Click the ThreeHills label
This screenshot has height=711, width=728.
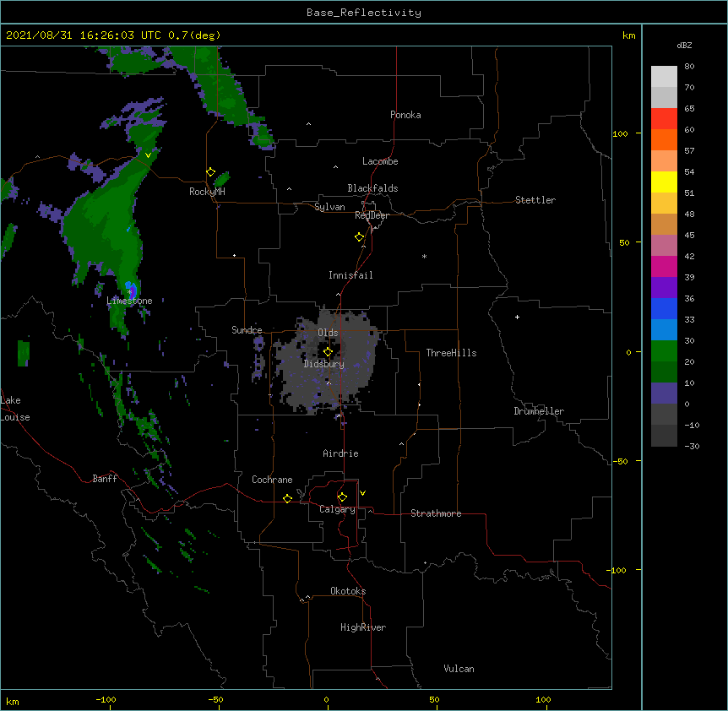(451, 353)
